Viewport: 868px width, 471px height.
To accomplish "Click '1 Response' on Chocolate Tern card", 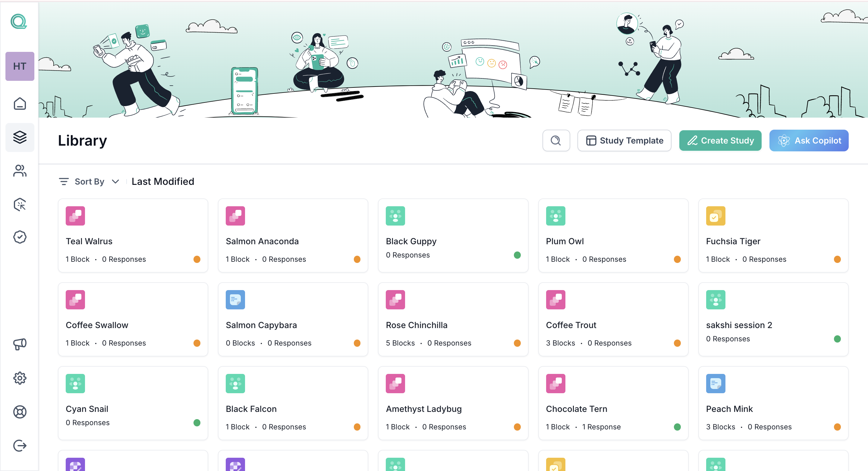I will pyautogui.click(x=601, y=427).
